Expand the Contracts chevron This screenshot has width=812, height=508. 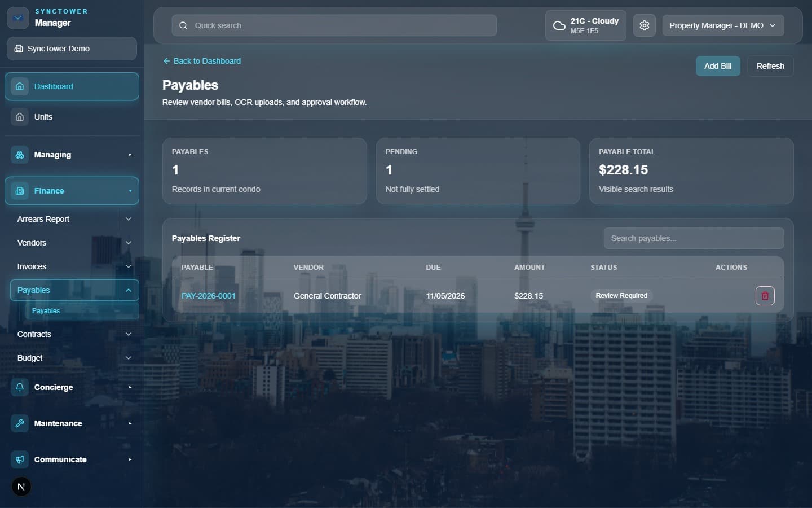pyautogui.click(x=129, y=334)
